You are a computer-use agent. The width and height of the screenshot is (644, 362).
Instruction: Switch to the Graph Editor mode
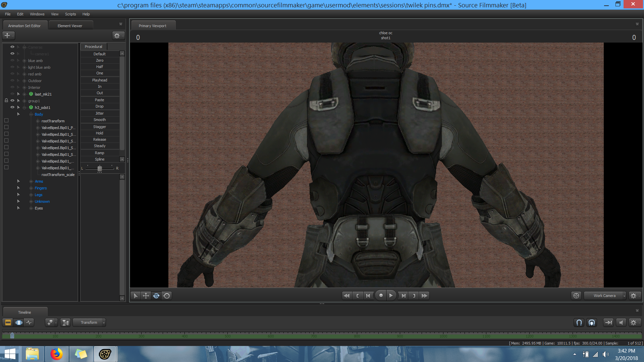(x=29, y=322)
